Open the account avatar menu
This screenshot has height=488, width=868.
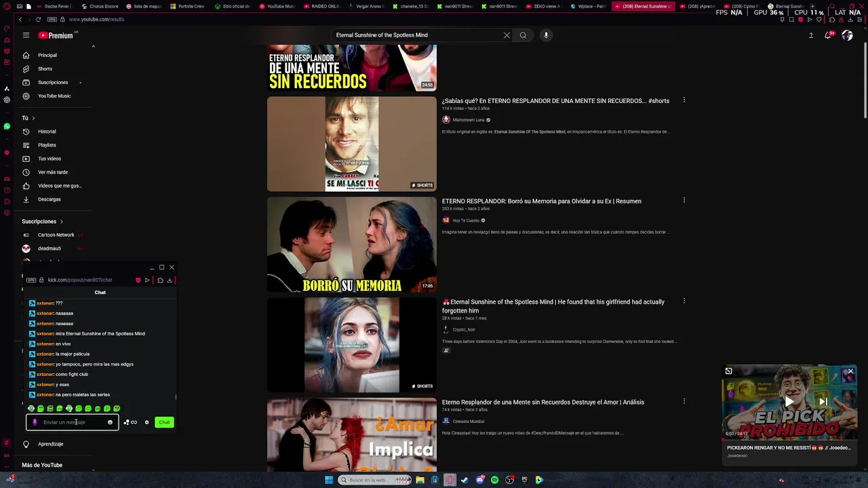click(x=847, y=35)
